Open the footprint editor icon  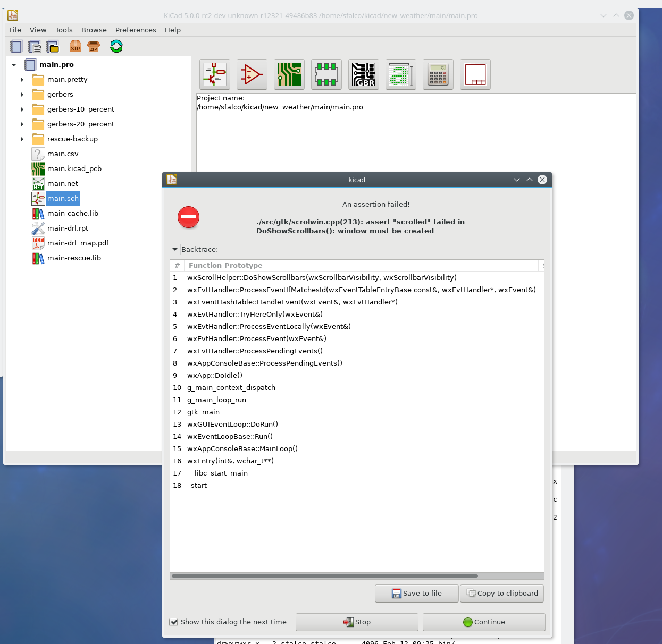(326, 74)
